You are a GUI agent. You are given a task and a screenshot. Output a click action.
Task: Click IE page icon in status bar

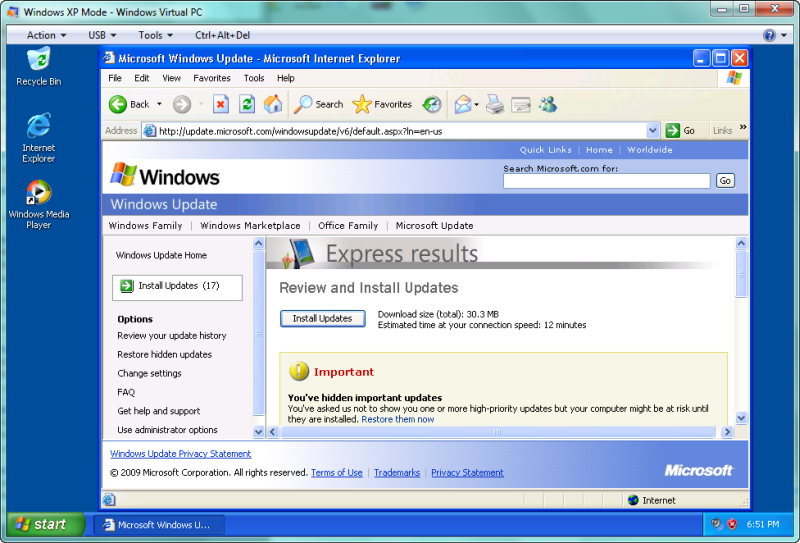tap(109, 500)
